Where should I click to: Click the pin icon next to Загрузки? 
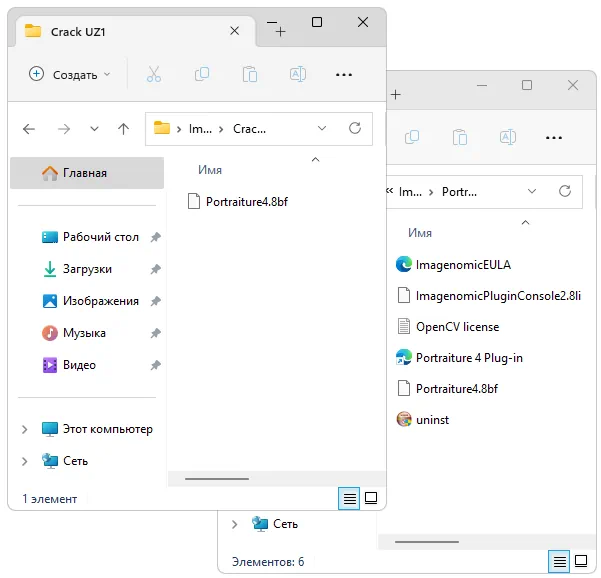(x=155, y=269)
